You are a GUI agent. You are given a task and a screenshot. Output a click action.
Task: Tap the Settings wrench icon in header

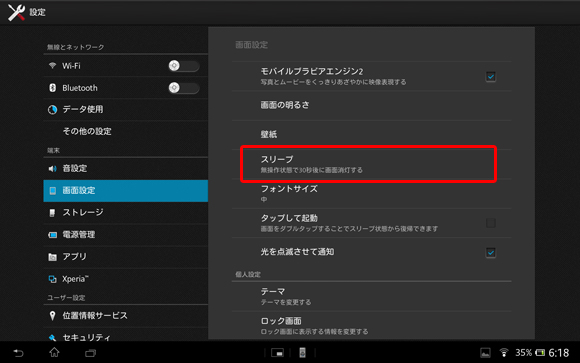(x=16, y=12)
